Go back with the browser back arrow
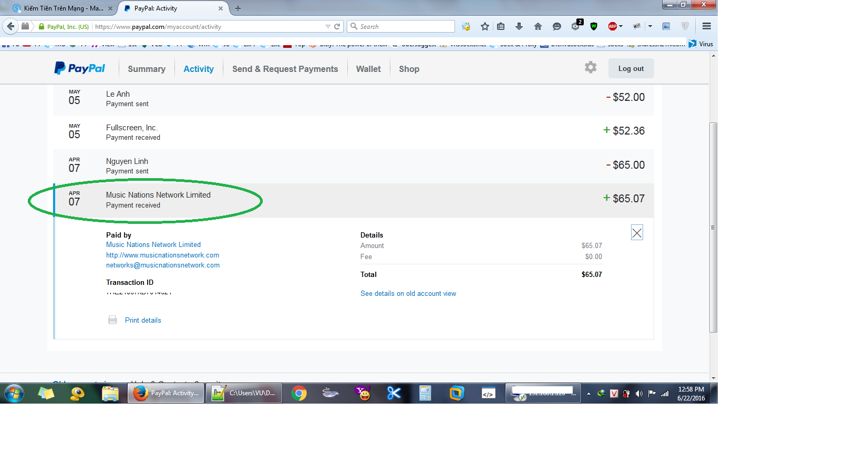 (x=11, y=26)
